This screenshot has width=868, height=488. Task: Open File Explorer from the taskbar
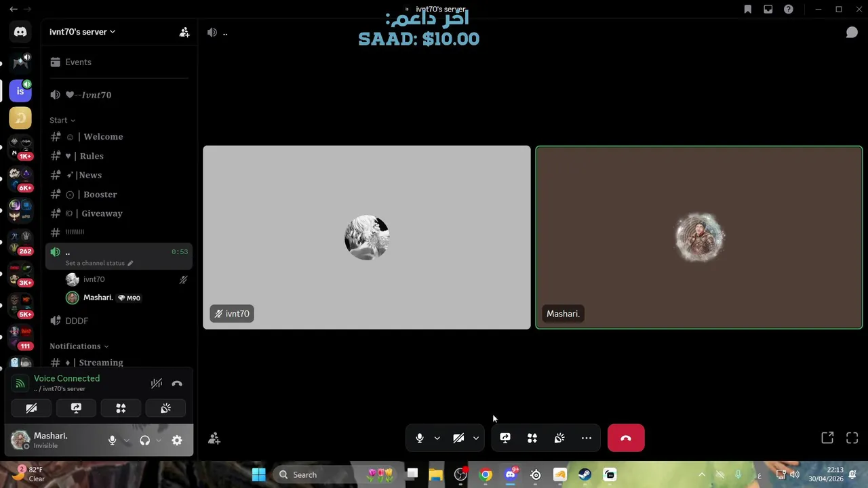436,474
